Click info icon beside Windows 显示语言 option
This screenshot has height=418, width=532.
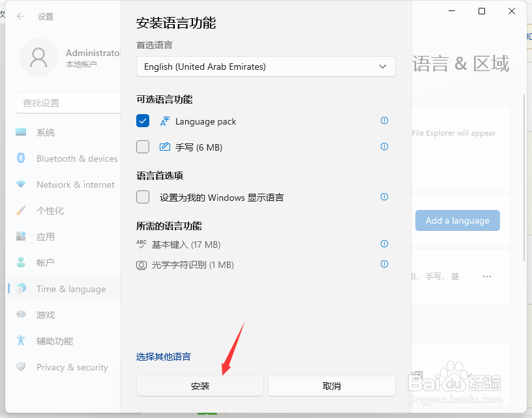click(x=385, y=197)
